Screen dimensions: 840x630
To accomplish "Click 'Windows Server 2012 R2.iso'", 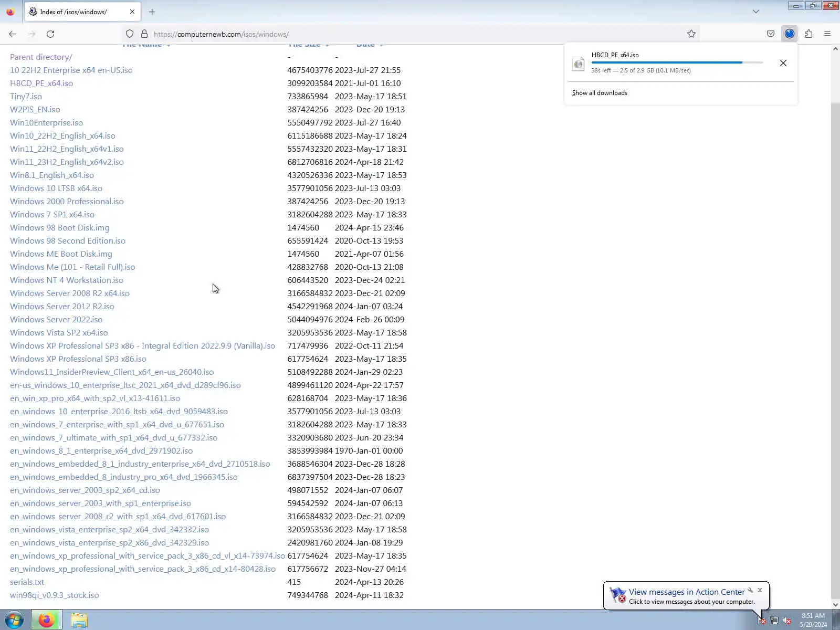I will (62, 306).
